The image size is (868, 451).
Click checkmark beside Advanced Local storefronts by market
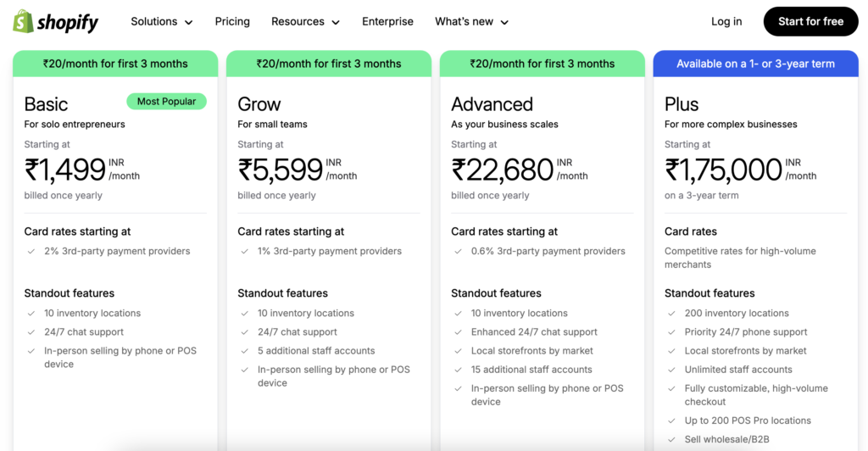click(x=459, y=351)
